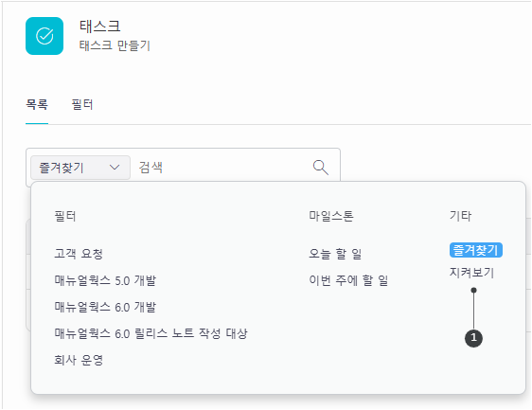Select the 회사 운영 filter
This screenshot has width=532, height=410.
coord(79,360)
